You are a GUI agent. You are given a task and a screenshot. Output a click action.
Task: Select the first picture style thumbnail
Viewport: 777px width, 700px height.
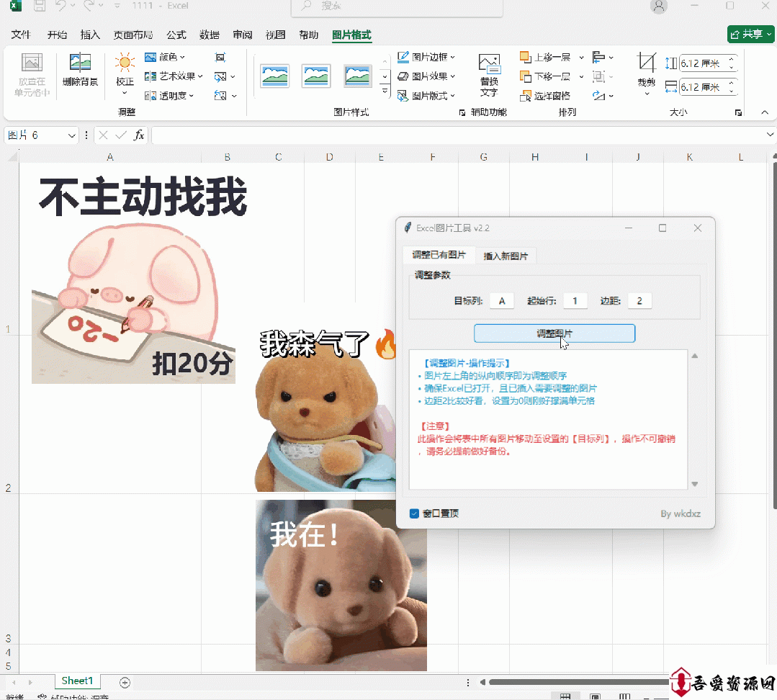click(275, 76)
